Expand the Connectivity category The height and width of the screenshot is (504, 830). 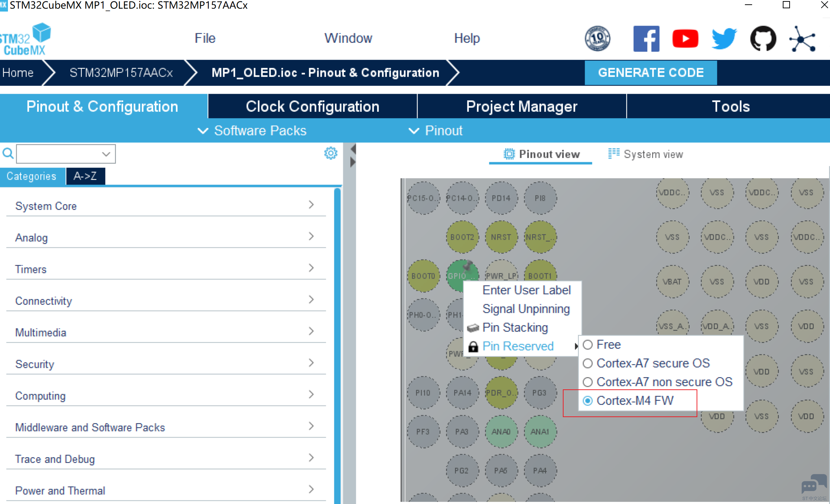[166, 300]
